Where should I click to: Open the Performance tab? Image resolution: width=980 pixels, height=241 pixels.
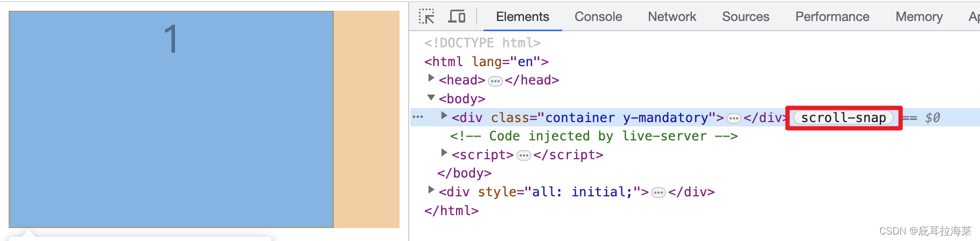pos(832,17)
